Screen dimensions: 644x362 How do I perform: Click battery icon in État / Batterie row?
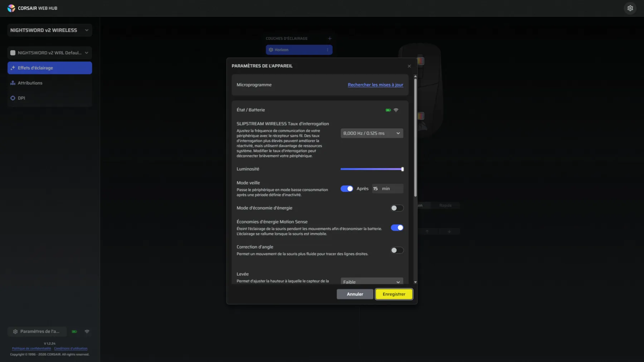(x=388, y=110)
